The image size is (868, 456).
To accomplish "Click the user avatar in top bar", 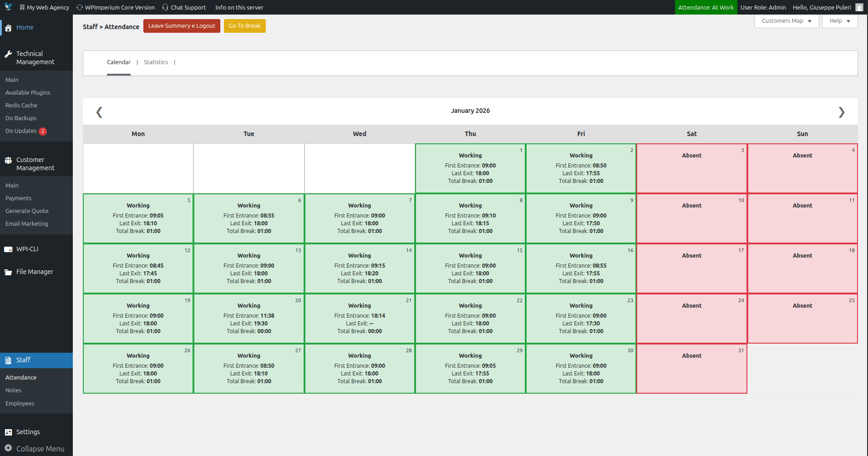I will tap(859, 7).
